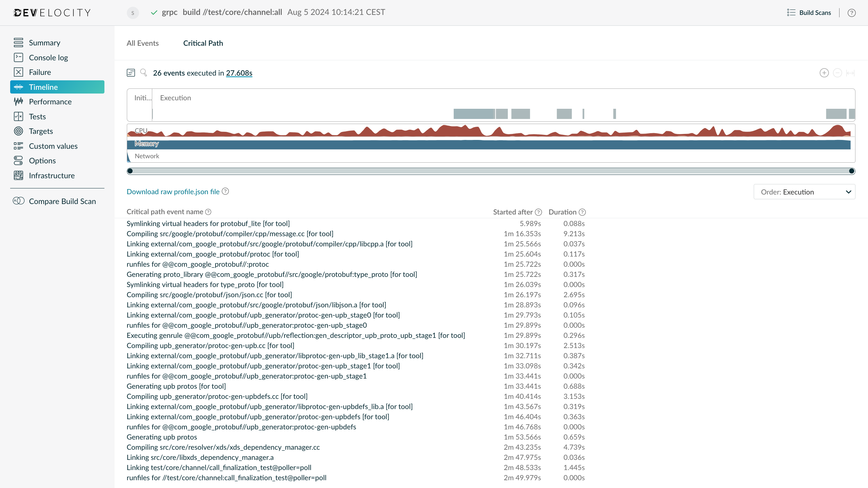Screen dimensions: 868x488
Task: Open the Infrastructure sidebar section
Action: pos(52,175)
